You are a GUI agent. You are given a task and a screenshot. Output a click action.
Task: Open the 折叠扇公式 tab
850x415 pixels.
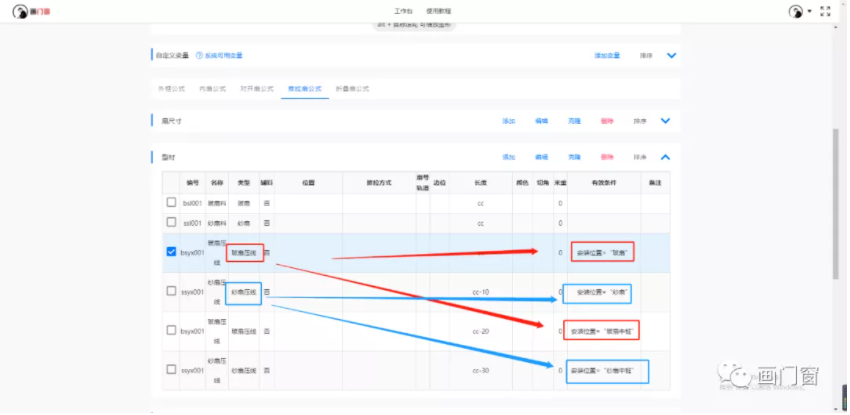coord(352,88)
